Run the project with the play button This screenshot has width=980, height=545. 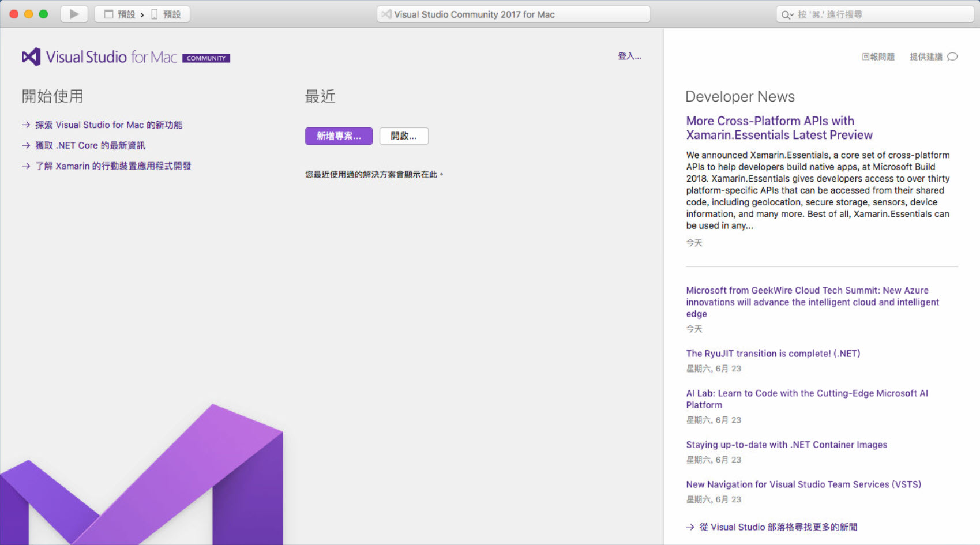pos(74,14)
